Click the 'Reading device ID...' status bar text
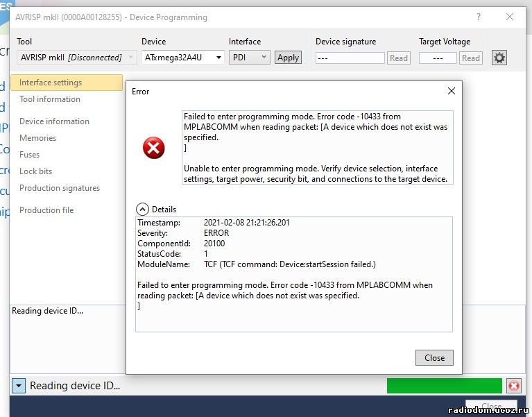Screen dimensions: 532x417 [75, 386]
